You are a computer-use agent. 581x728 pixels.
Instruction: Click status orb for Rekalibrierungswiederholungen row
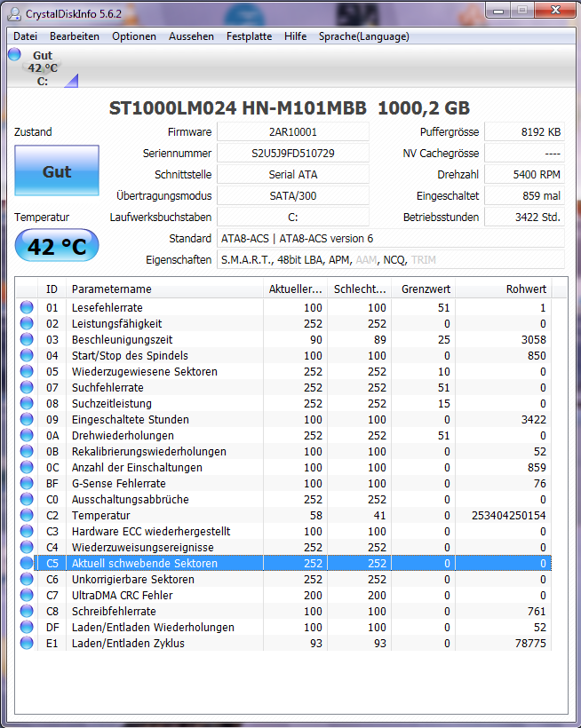pos(27,451)
